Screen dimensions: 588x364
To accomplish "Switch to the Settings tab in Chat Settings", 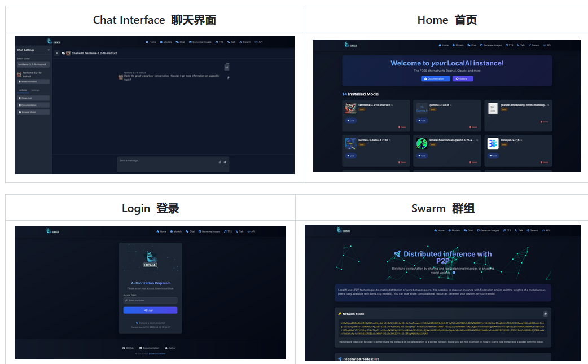I will pos(35,90).
